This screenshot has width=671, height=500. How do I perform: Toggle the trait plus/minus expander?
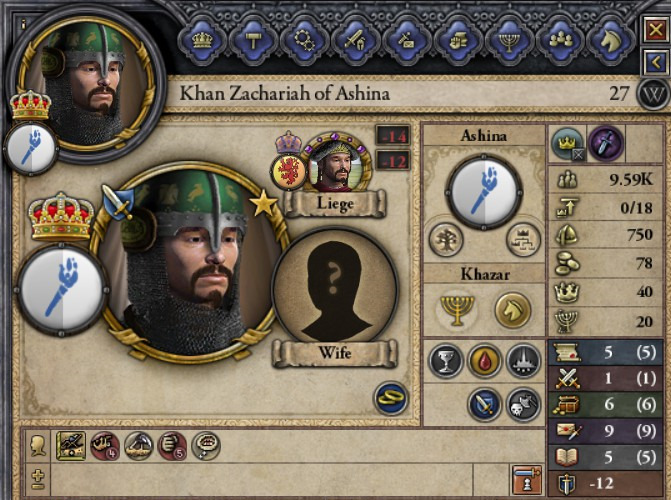(38, 479)
